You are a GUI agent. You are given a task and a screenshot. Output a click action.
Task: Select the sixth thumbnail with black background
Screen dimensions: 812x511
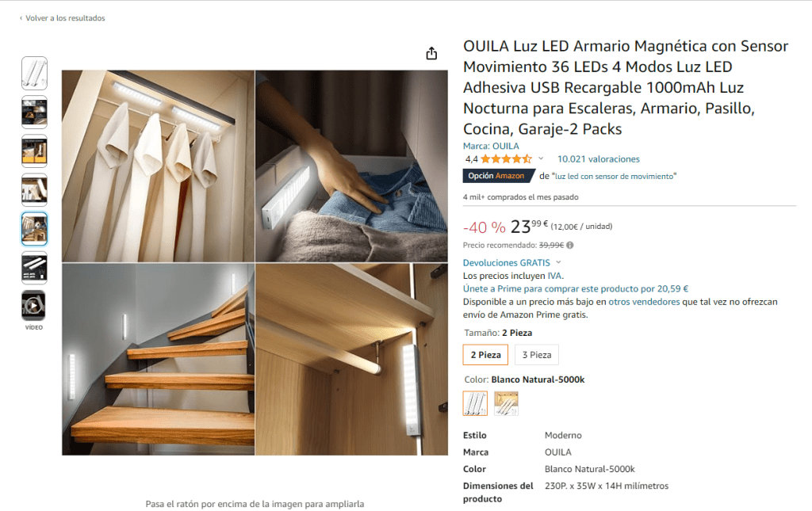pos(34,268)
